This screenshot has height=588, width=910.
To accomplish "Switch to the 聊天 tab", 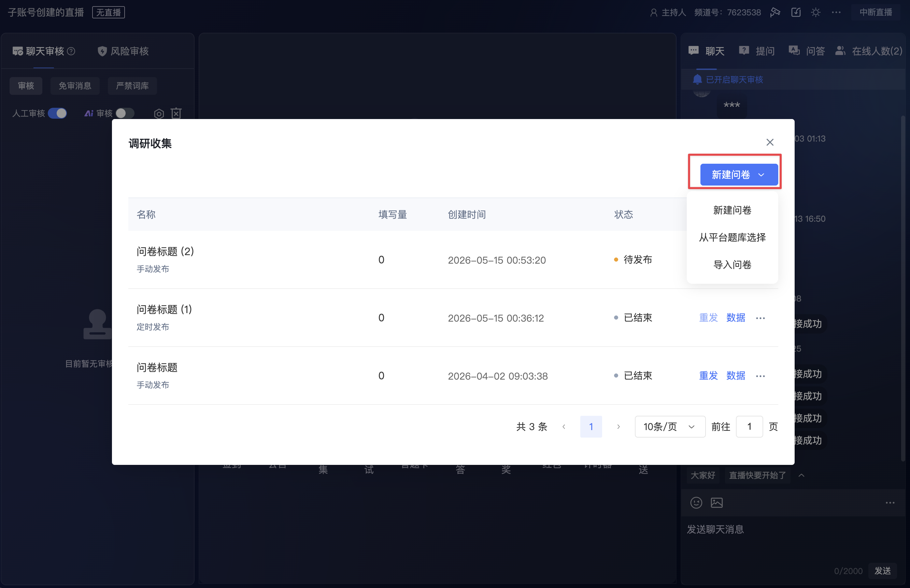I will [x=706, y=51].
